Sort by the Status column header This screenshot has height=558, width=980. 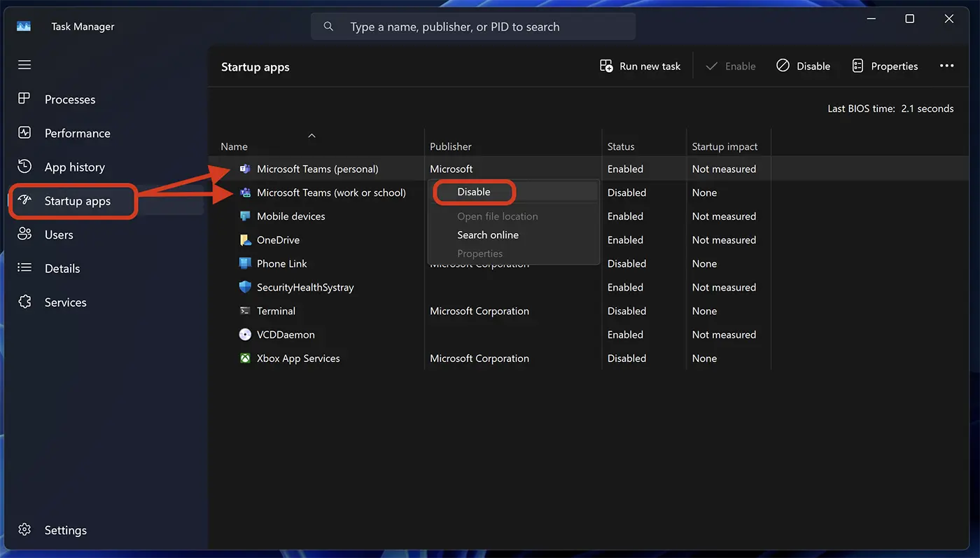[621, 146]
